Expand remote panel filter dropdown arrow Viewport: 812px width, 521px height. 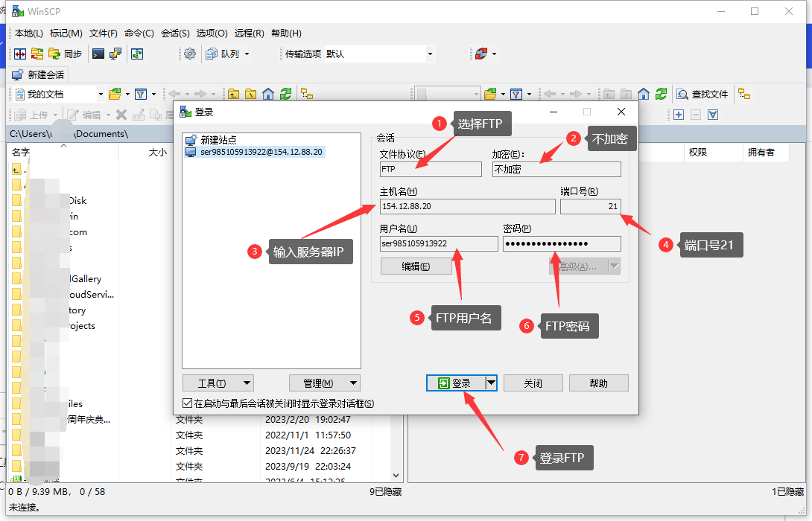click(529, 95)
